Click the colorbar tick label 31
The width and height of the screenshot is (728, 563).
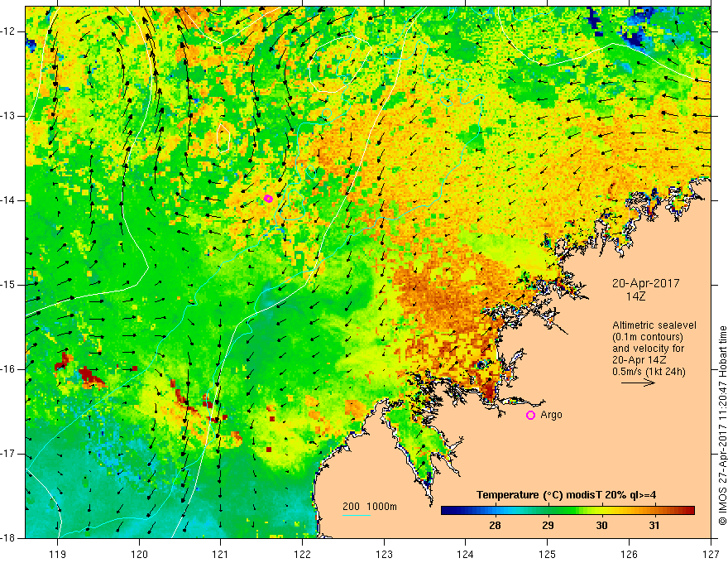pos(654,526)
